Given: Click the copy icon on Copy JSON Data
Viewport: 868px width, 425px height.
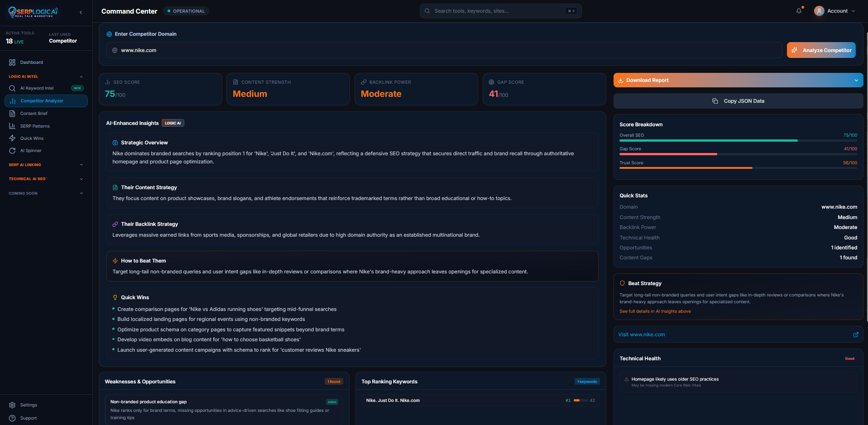Looking at the screenshot, I should pyautogui.click(x=715, y=101).
